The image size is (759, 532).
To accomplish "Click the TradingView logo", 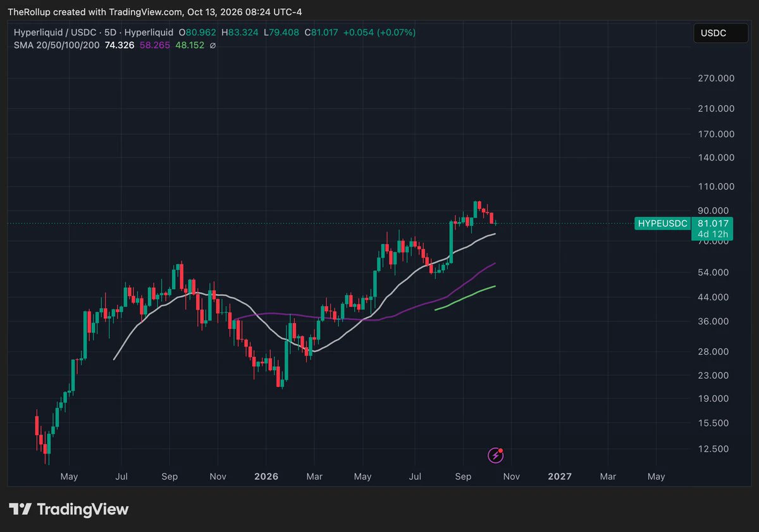I will [x=68, y=509].
